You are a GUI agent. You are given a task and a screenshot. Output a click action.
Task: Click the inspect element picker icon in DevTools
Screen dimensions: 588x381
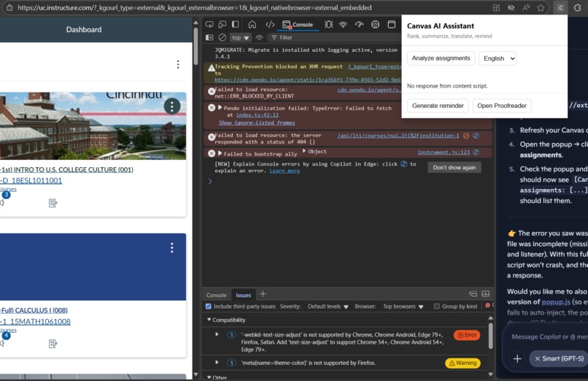[209, 25]
